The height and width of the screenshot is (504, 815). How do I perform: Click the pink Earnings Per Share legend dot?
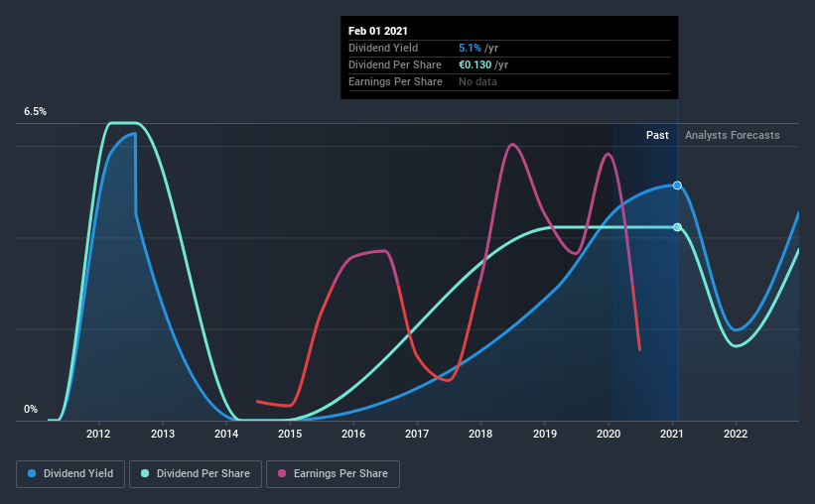(x=282, y=473)
